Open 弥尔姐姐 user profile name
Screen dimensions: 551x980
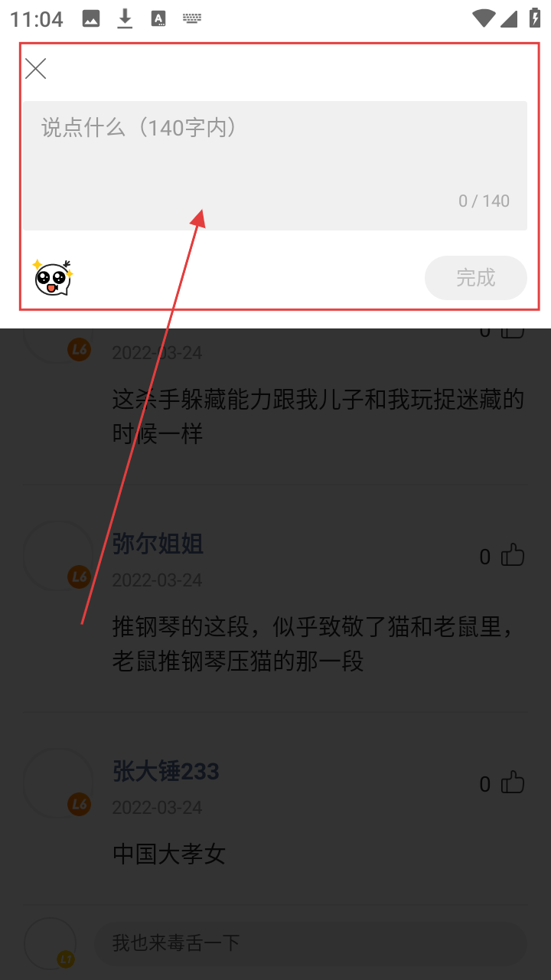[x=158, y=544]
